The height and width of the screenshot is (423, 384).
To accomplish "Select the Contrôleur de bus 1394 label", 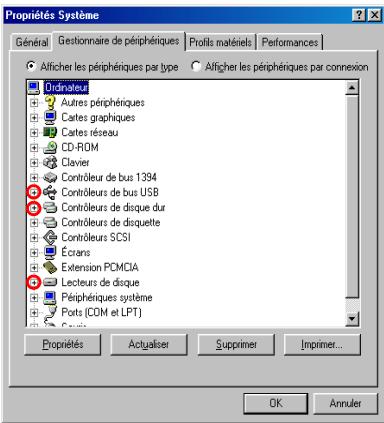I will pyautogui.click(x=109, y=177).
